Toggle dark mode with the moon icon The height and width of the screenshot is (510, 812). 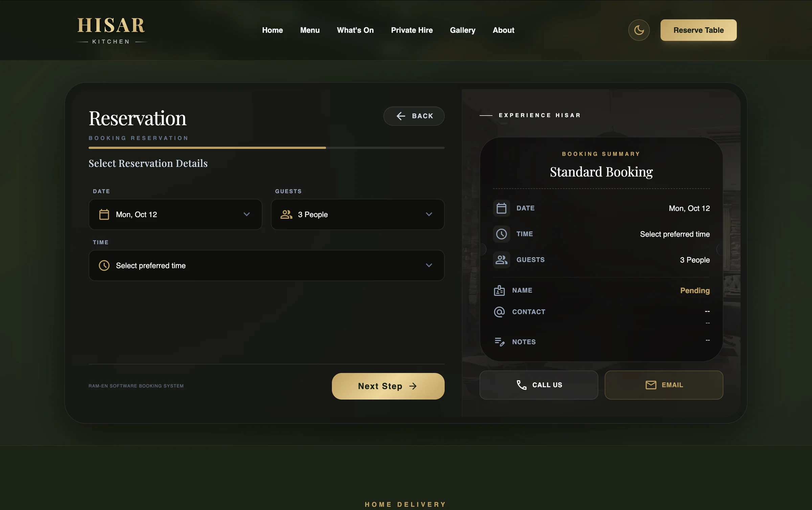click(x=639, y=30)
